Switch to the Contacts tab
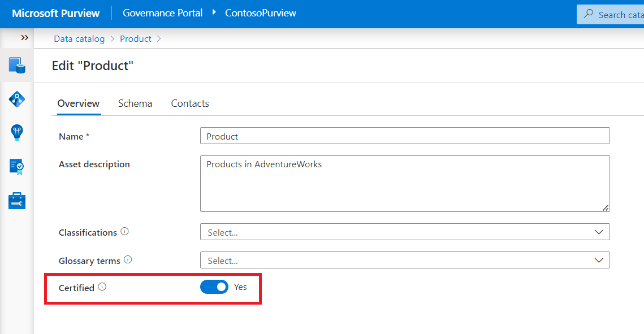This screenshot has height=334, width=644. pyautogui.click(x=190, y=103)
